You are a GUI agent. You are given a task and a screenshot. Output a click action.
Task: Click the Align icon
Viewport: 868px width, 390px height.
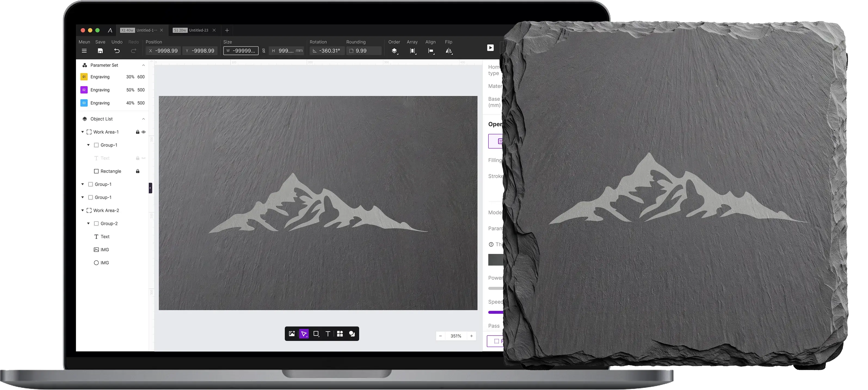[x=431, y=51]
